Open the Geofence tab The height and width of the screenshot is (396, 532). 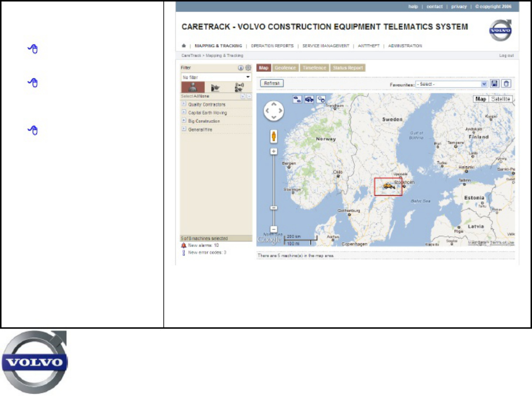[285, 68]
